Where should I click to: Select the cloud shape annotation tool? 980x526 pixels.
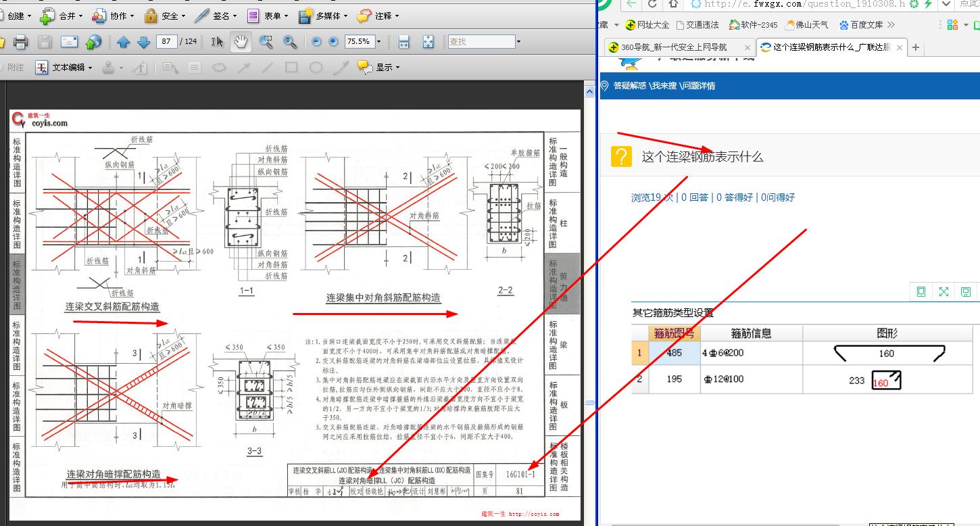pyautogui.click(x=219, y=67)
